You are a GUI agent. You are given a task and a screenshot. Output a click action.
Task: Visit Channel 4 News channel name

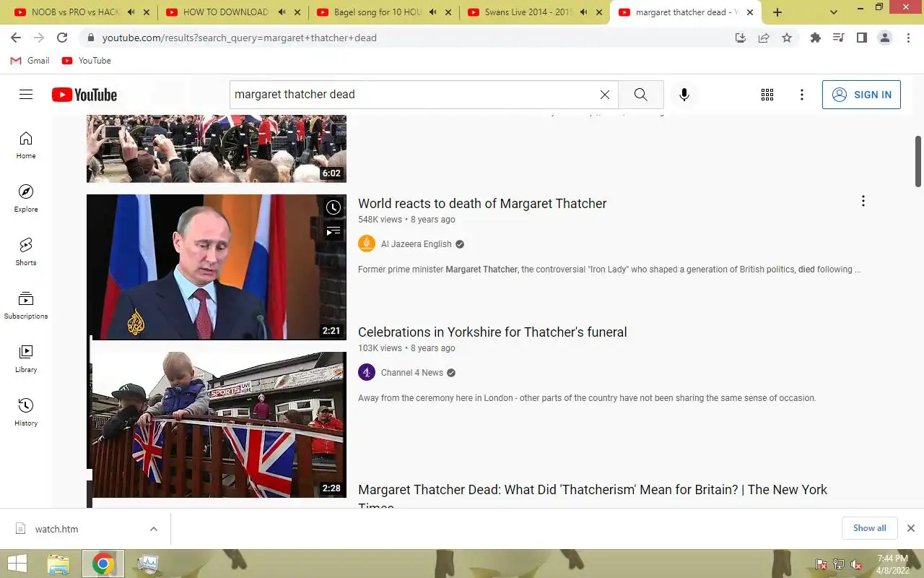pos(412,373)
